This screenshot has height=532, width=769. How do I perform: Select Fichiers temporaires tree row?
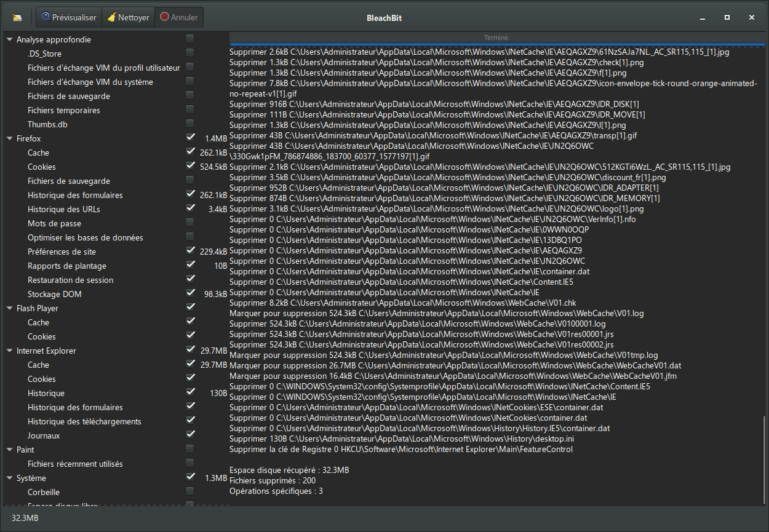(x=115, y=110)
